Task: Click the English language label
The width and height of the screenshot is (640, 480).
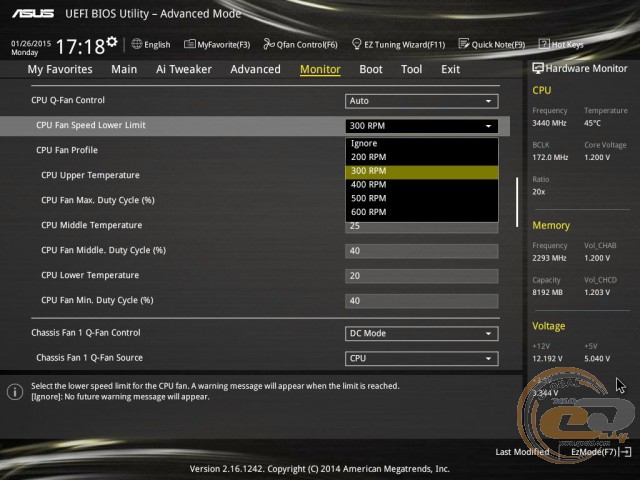Action: [x=157, y=44]
